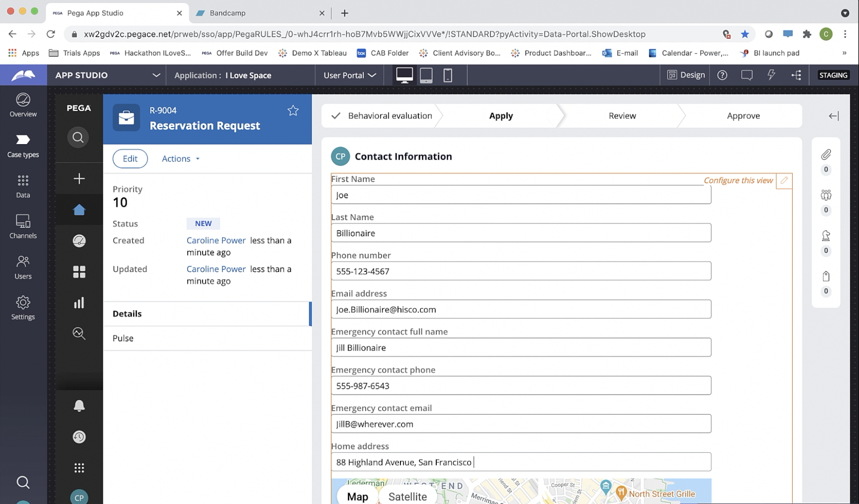
Task: Open the explore data magnifier-chart icon
Action: [x=79, y=333]
